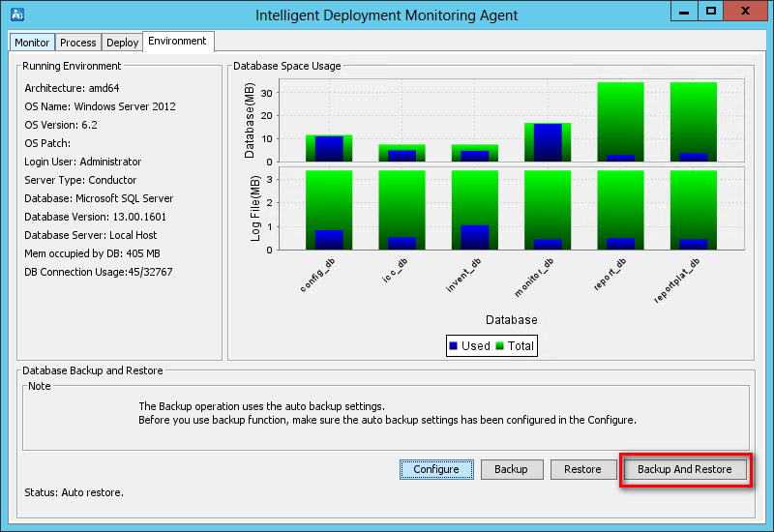Click 'DB Connection Usage:45/32767' line
The width and height of the screenshot is (774, 532).
[99, 272]
